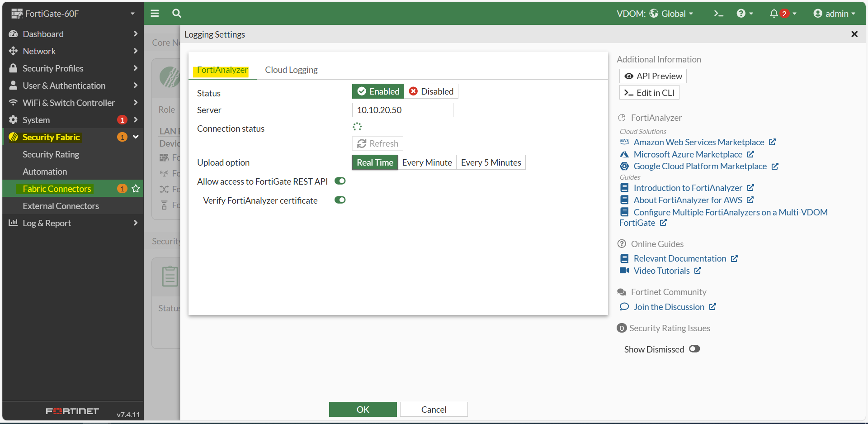Toggle Verify FortiAnalyzer certificate

pyautogui.click(x=340, y=200)
